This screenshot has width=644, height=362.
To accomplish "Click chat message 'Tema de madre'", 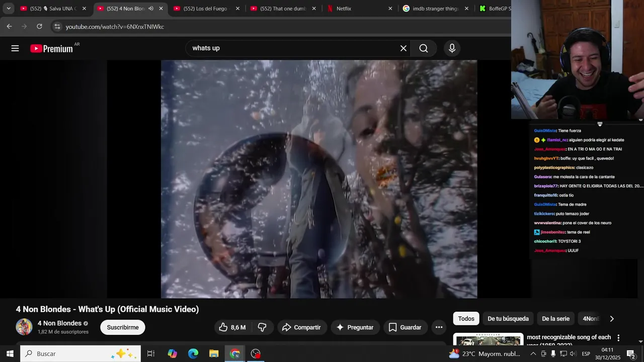I will click(573, 204).
